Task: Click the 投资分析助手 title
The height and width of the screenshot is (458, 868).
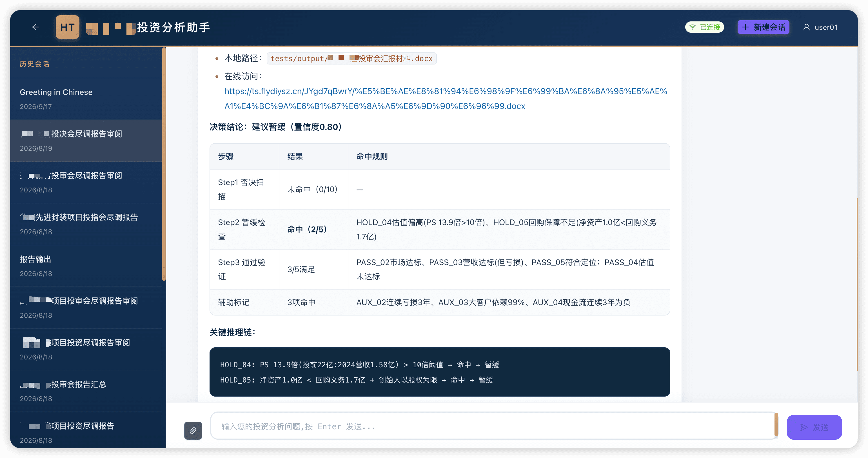Action: (173, 27)
